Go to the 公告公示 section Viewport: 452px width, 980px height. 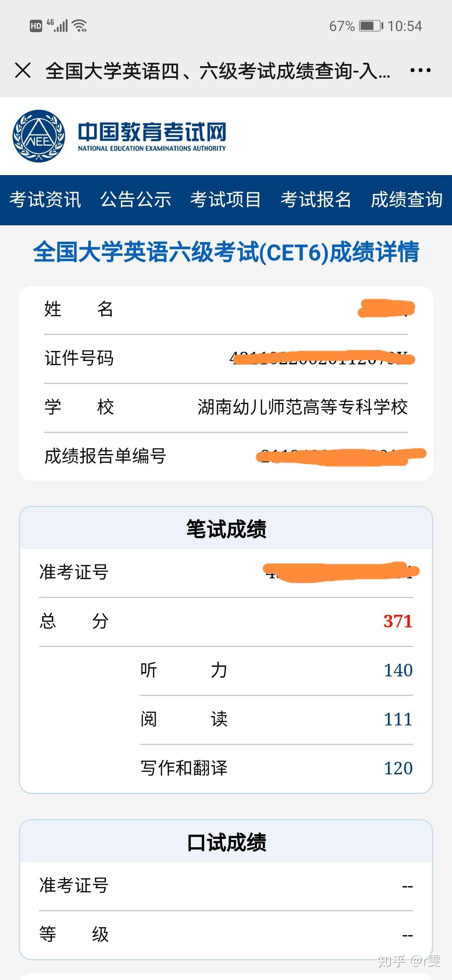click(x=136, y=200)
